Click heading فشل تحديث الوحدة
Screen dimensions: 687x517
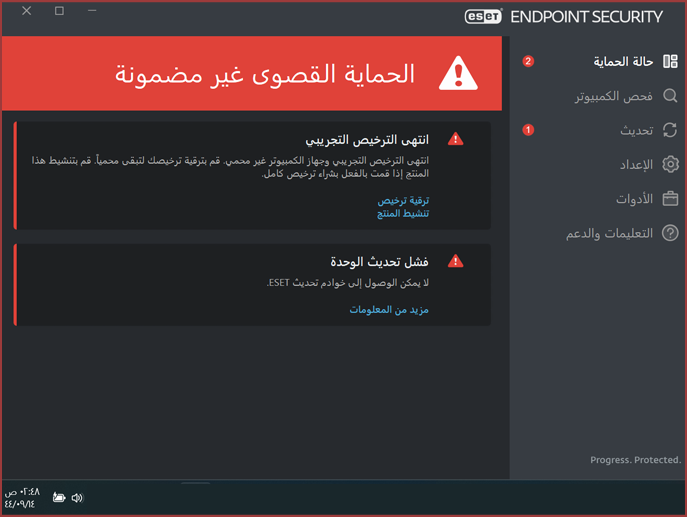379,262
